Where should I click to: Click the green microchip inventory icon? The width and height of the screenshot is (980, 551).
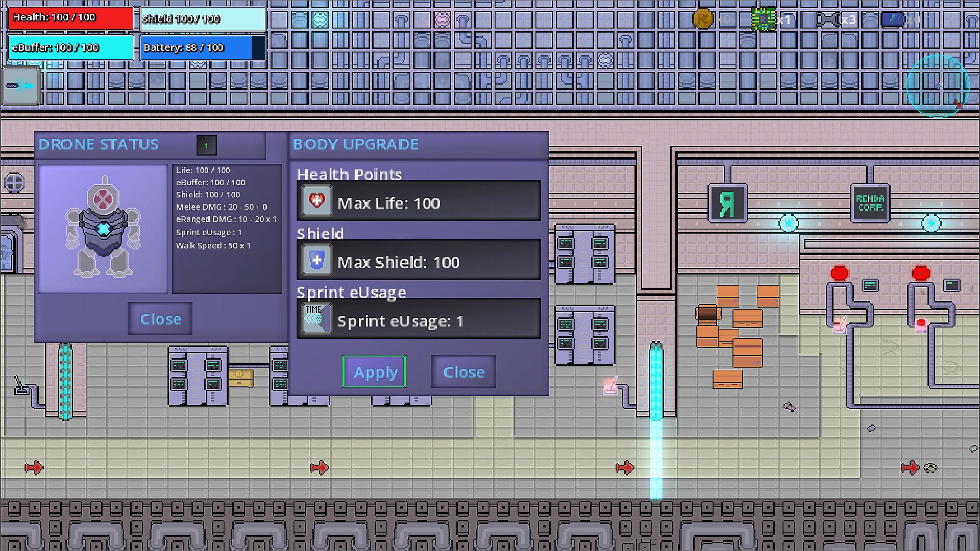(x=763, y=19)
